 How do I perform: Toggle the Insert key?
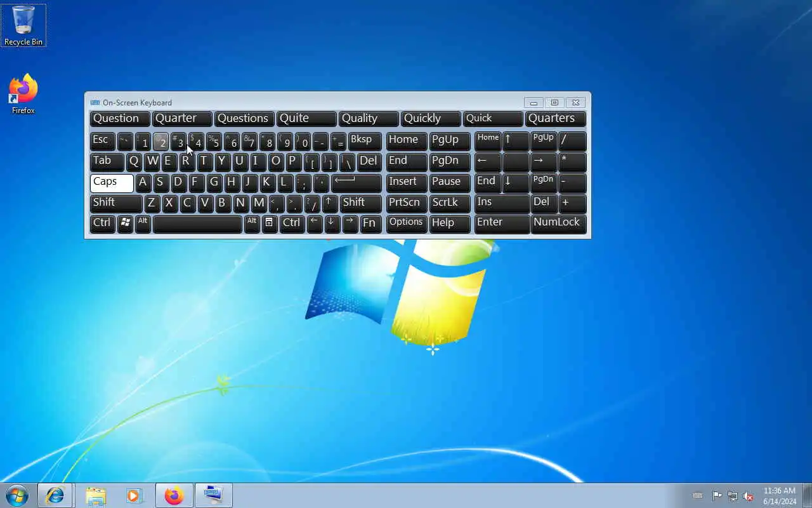(x=407, y=183)
